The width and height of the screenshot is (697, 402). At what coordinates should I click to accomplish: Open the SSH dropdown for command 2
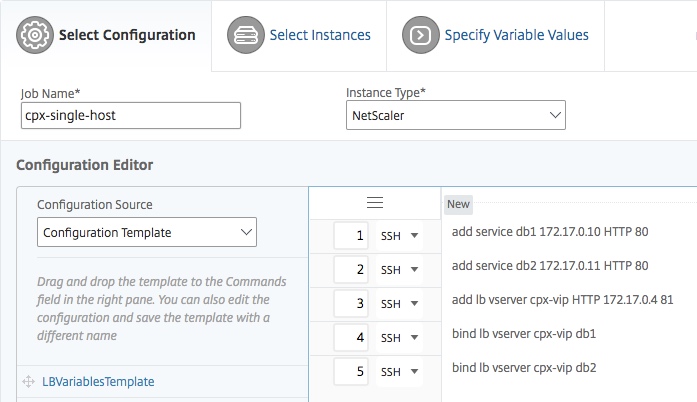(399, 269)
